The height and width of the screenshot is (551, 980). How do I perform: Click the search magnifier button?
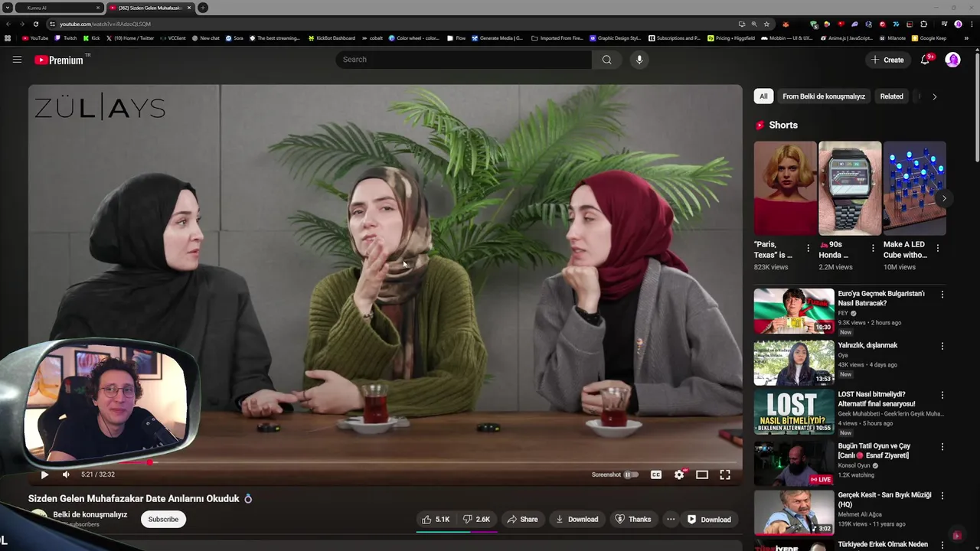tap(606, 60)
